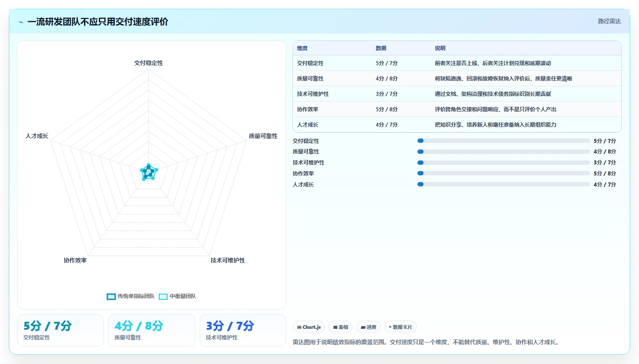Screen dimensions: 639x364
Task: Click the description starting 将缺陷逃逸
Action: pos(503,79)
